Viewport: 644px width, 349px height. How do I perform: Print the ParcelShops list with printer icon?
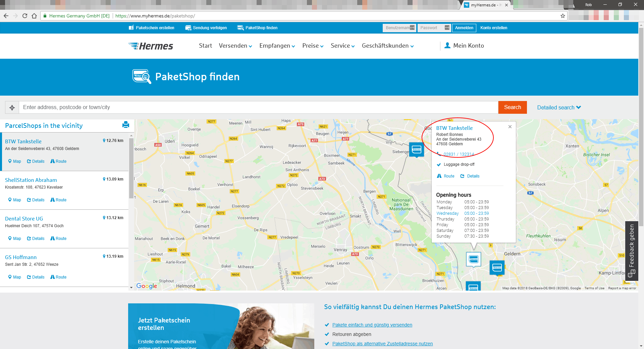[x=126, y=125]
